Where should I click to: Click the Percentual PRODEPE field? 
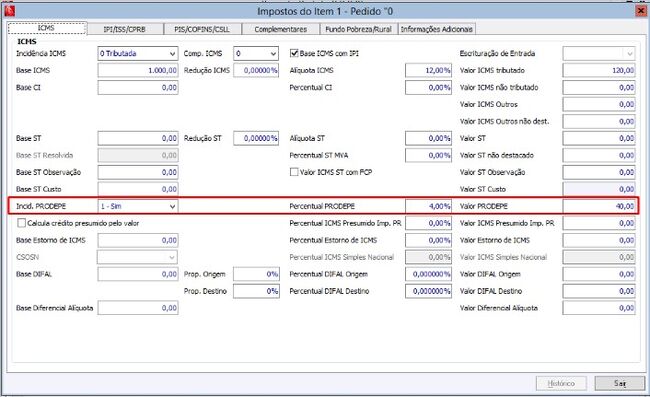pos(428,206)
